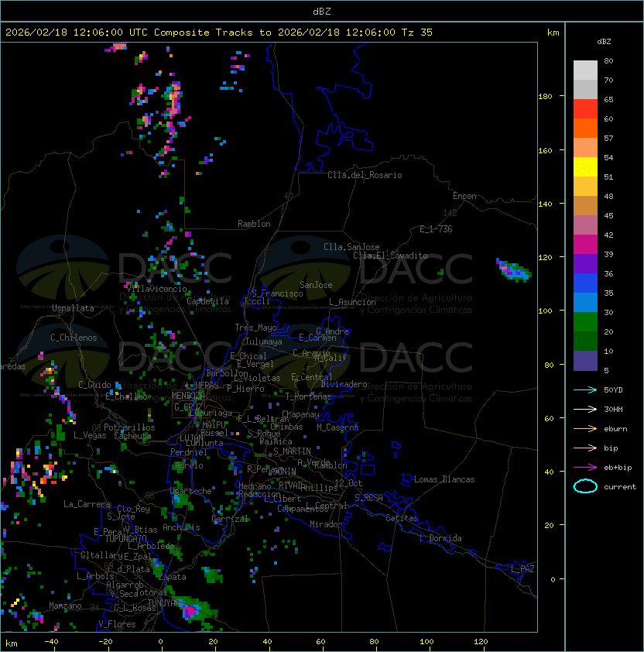Image resolution: width=644 pixels, height=652 pixels.
Task: Click the Encon place label
Action: (x=464, y=196)
